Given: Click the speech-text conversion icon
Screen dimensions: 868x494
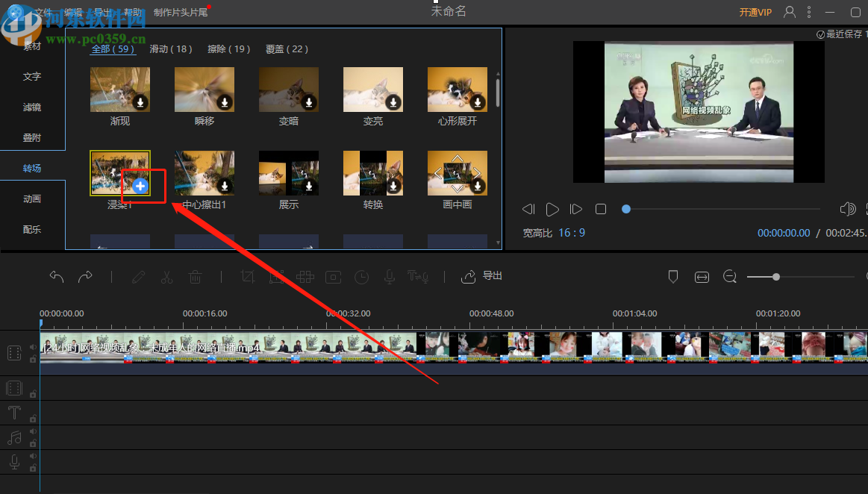Looking at the screenshot, I should (418, 276).
